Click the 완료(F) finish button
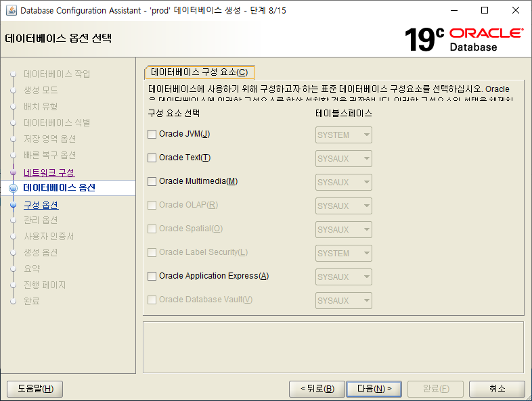The height and width of the screenshot is (401, 532). [x=435, y=388]
